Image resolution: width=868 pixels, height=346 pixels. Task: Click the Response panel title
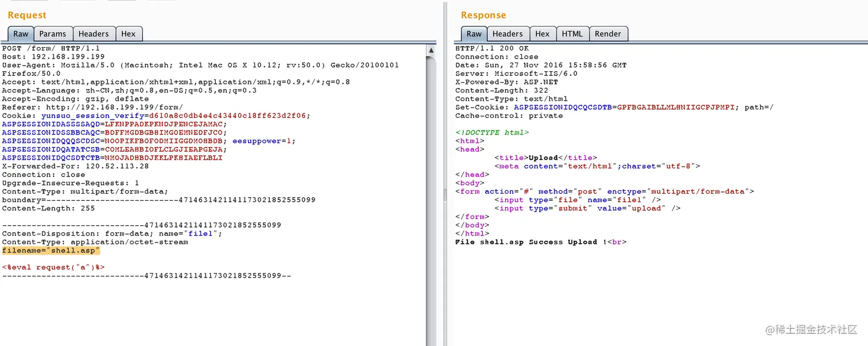(483, 15)
